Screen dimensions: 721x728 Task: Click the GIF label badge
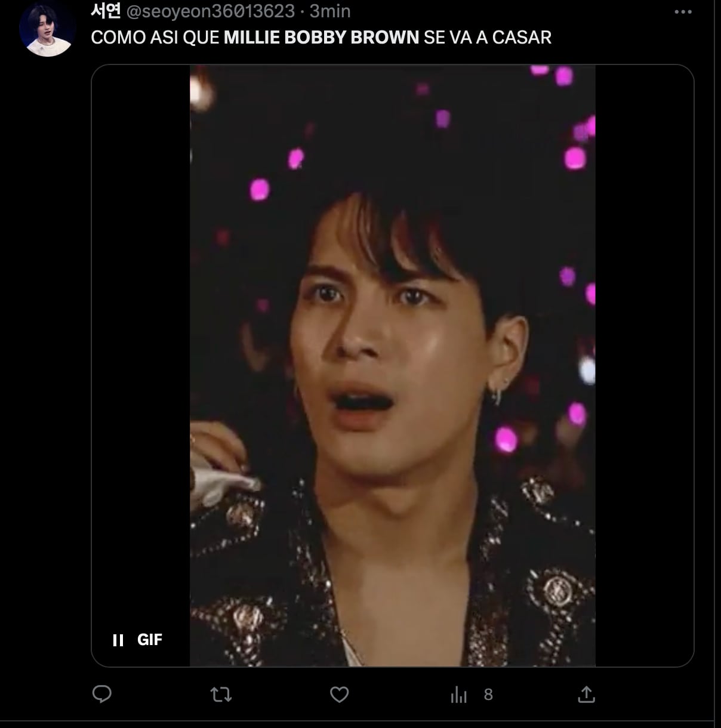pos(150,640)
